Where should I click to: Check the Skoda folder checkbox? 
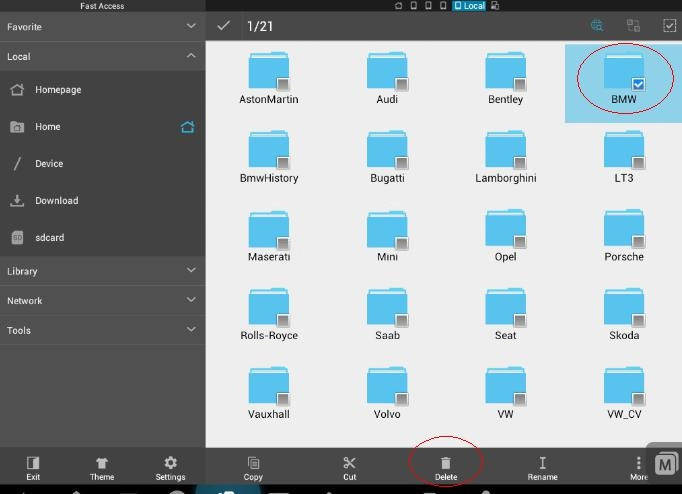(638, 320)
